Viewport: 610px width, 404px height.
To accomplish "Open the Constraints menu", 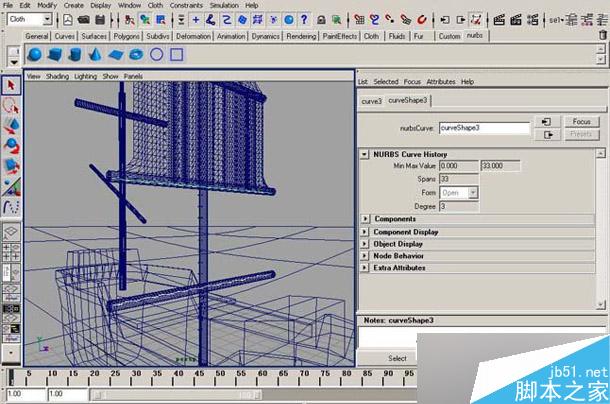I will pyautogui.click(x=186, y=5).
